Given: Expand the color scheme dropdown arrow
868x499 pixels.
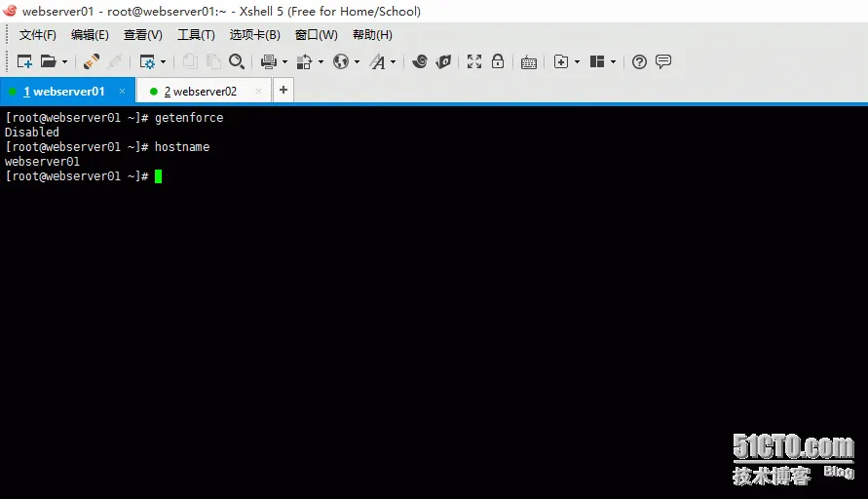Looking at the screenshot, I should 321,62.
